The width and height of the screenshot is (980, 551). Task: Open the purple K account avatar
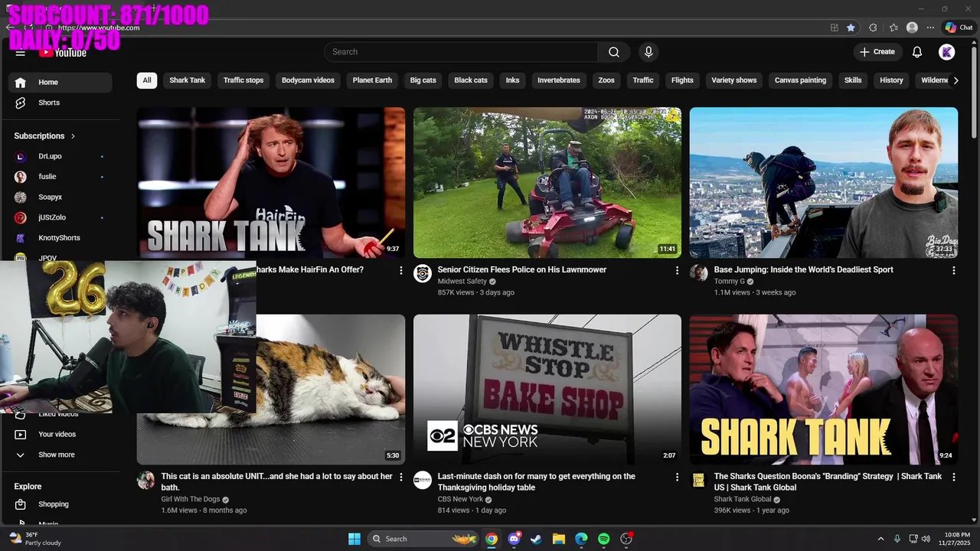[x=947, y=52]
